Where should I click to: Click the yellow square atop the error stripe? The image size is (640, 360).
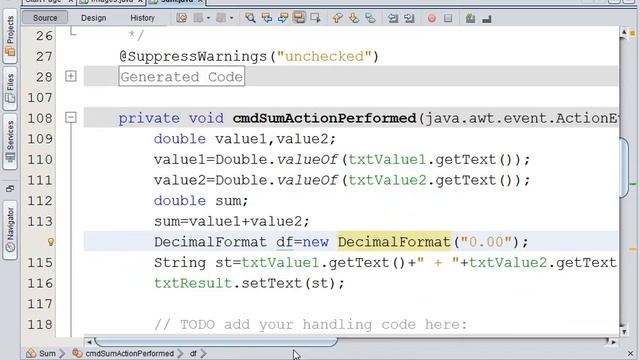pyautogui.click(x=633, y=33)
